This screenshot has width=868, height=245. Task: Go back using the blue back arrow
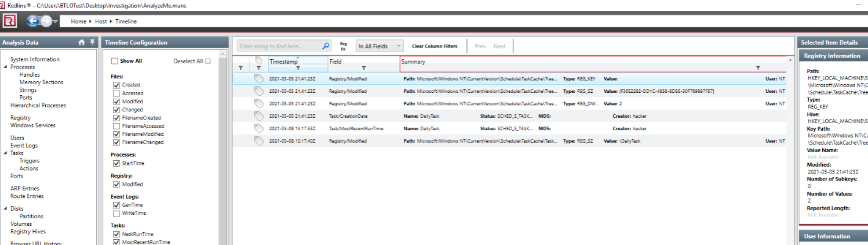(33, 21)
